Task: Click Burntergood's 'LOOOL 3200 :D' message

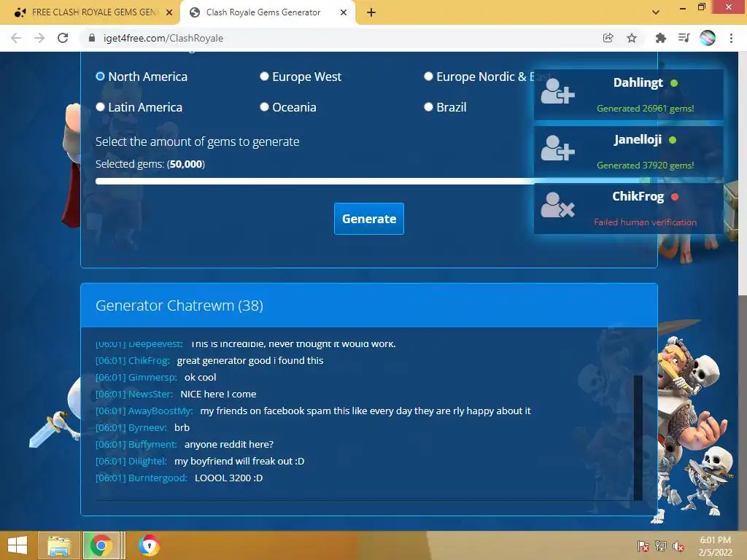Action: coord(228,478)
